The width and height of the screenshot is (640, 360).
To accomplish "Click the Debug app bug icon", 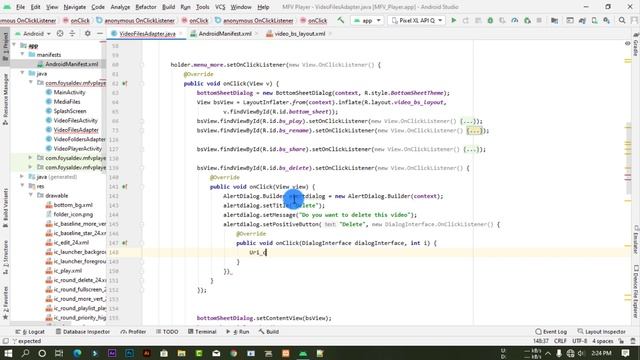I will (490, 20).
